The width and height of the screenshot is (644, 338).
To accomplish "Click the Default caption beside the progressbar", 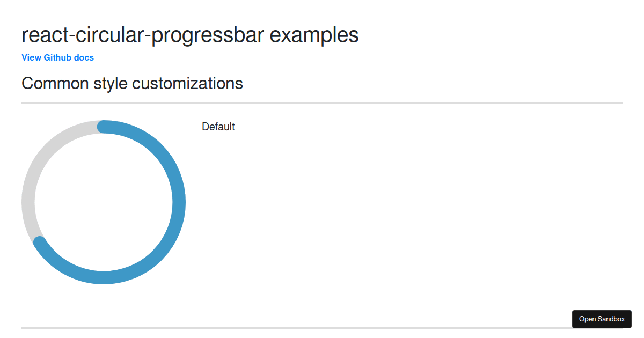I will click(218, 127).
